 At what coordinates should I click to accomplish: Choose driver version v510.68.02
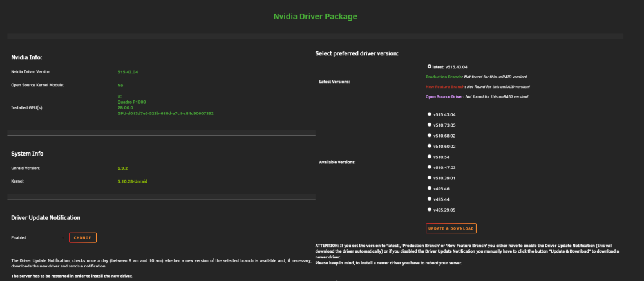point(429,136)
